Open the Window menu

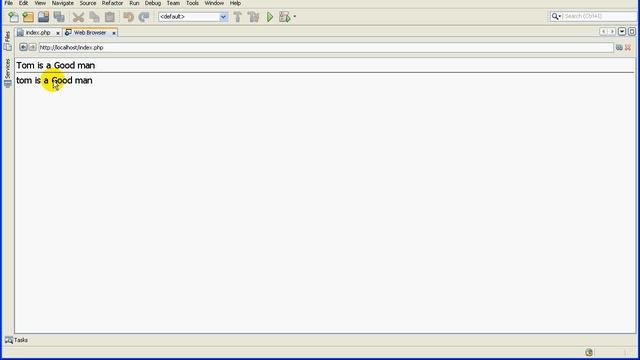[x=214, y=3]
